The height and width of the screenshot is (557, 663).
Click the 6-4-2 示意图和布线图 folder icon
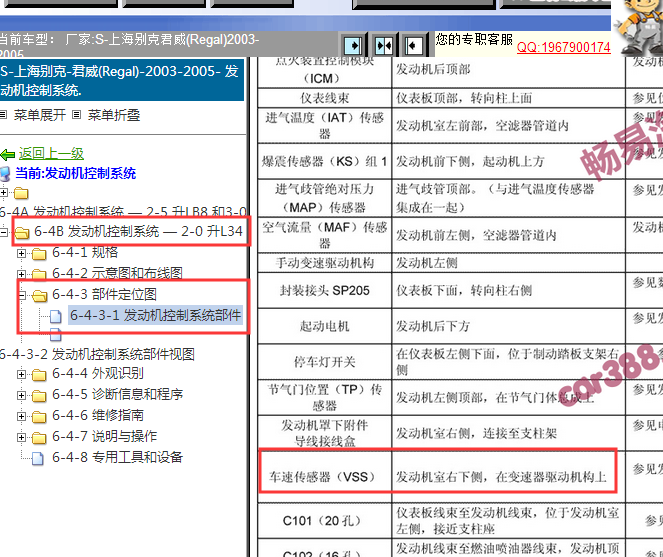[x=39, y=274]
